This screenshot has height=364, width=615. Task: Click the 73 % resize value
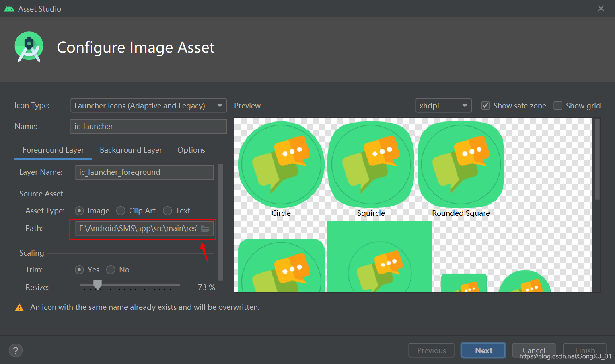pos(206,287)
